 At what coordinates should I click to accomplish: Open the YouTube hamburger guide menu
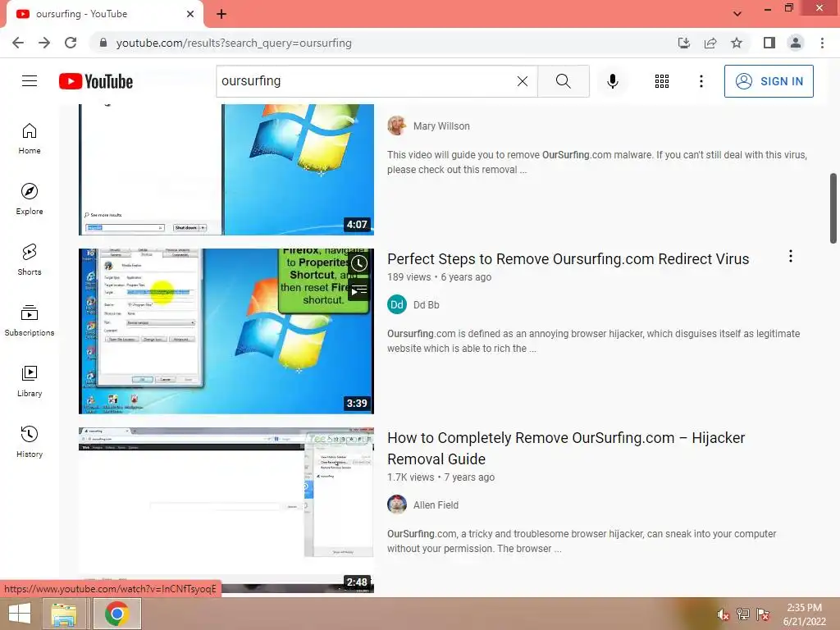[30, 81]
